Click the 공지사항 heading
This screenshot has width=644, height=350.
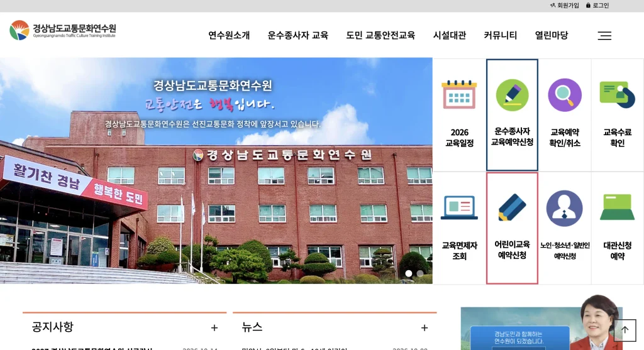pyautogui.click(x=53, y=327)
